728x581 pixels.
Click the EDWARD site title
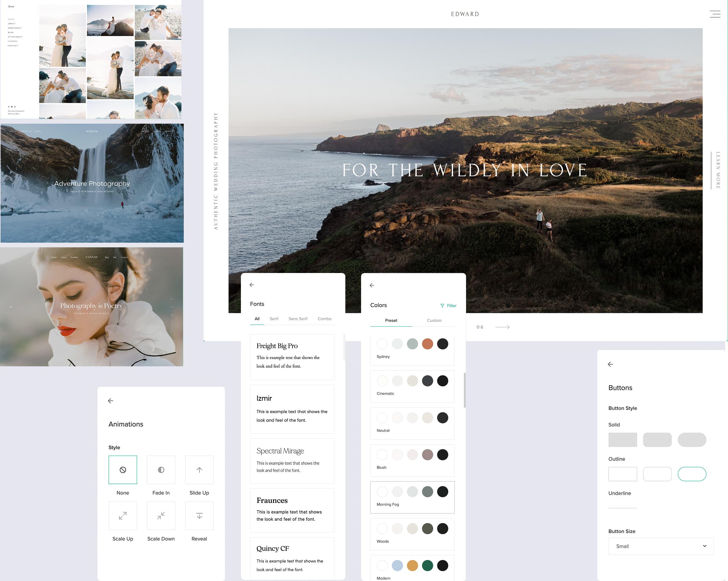pyautogui.click(x=465, y=14)
